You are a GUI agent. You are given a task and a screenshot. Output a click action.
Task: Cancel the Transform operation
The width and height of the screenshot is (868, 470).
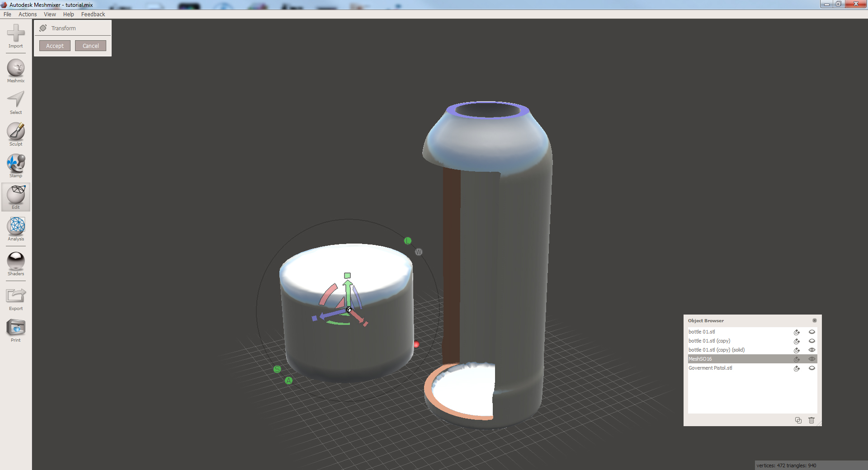(x=90, y=46)
